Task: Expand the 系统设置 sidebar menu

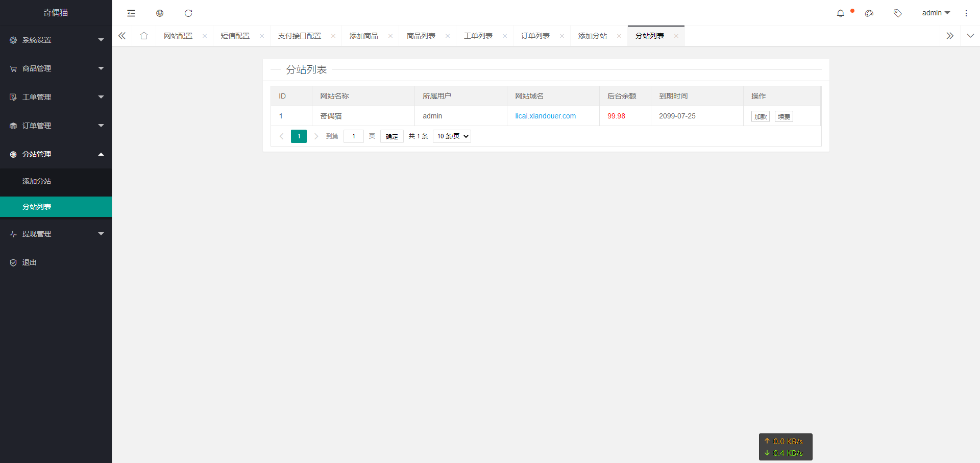Action: tap(56, 40)
